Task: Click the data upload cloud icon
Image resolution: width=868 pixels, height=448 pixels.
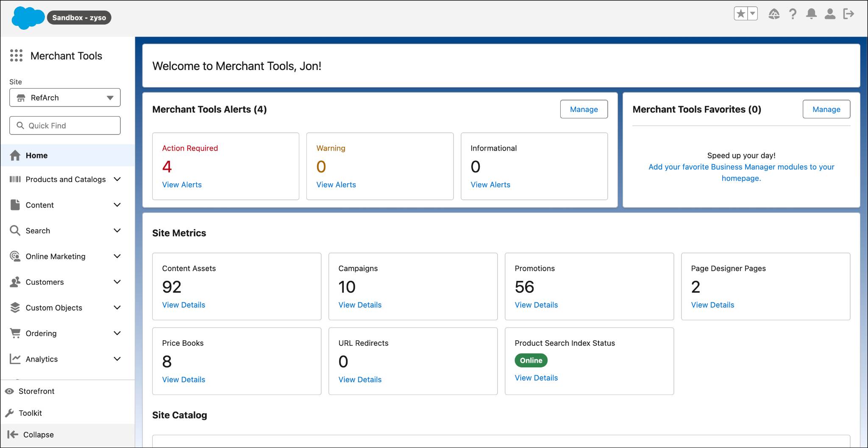Action: [x=773, y=14]
